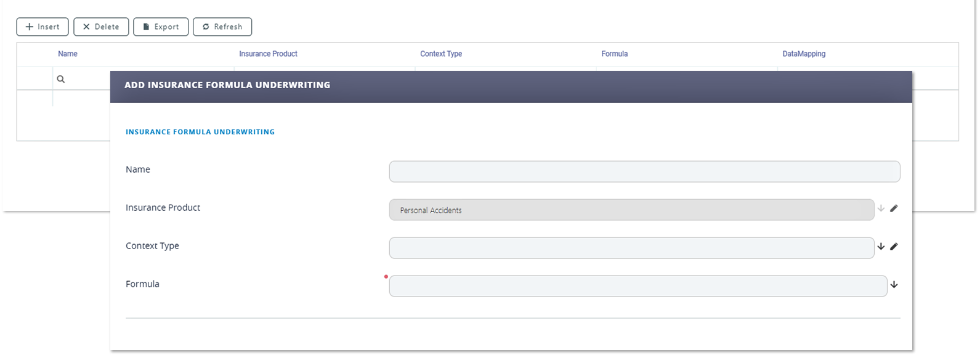Export the underwriting formula grid

coord(161,27)
